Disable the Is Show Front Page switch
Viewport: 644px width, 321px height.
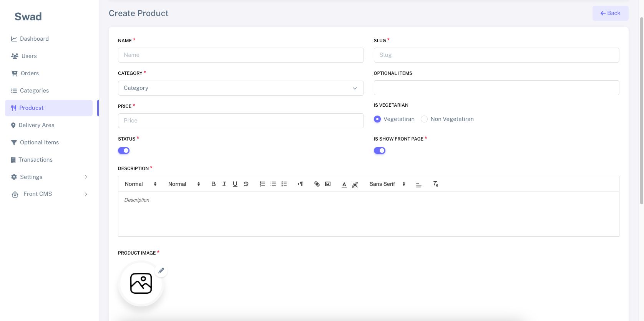[x=380, y=151]
